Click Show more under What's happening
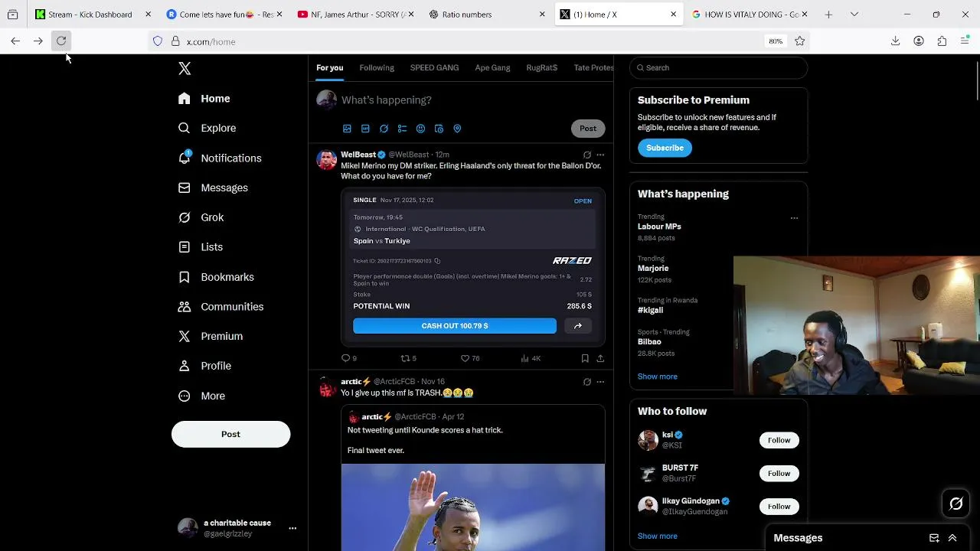The image size is (980, 551). (x=658, y=377)
